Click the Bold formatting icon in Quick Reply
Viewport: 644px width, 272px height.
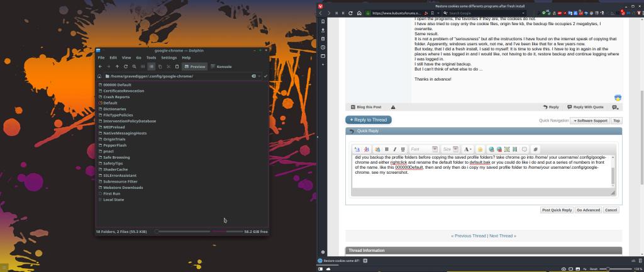point(387,149)
